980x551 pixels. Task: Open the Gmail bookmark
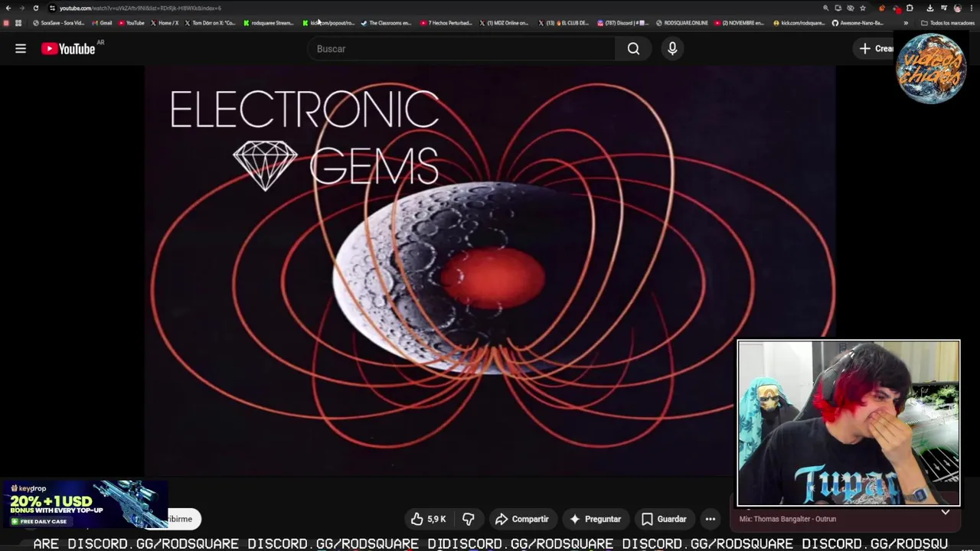click(x=102, y=23)
